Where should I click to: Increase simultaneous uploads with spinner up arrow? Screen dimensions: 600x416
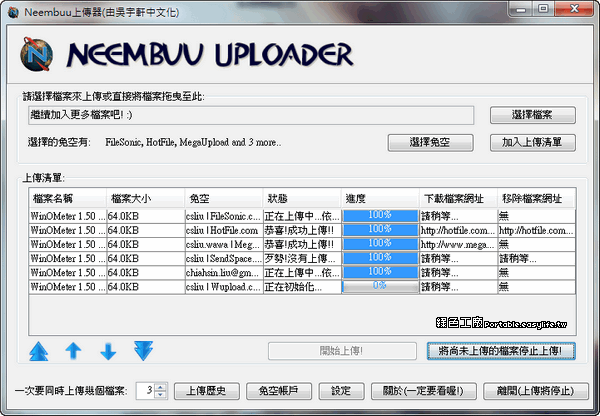(x=161, y=387)
